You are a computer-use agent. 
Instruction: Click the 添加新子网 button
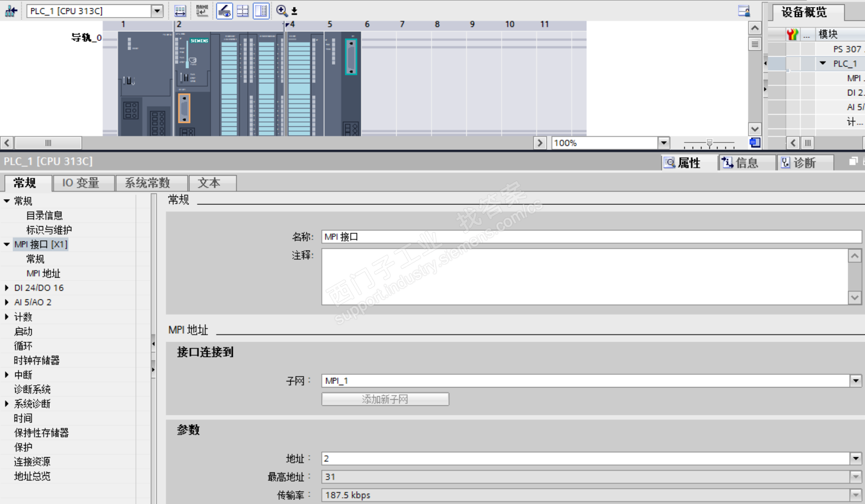coord(385,399)
